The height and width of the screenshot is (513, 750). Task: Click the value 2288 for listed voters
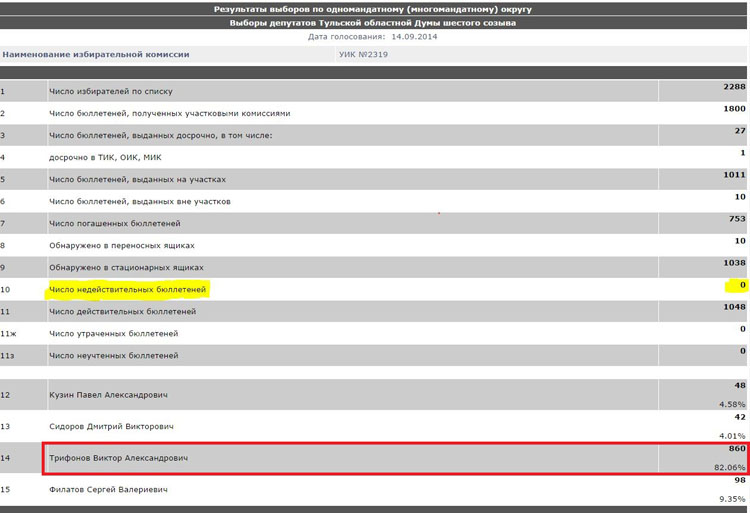734,87
